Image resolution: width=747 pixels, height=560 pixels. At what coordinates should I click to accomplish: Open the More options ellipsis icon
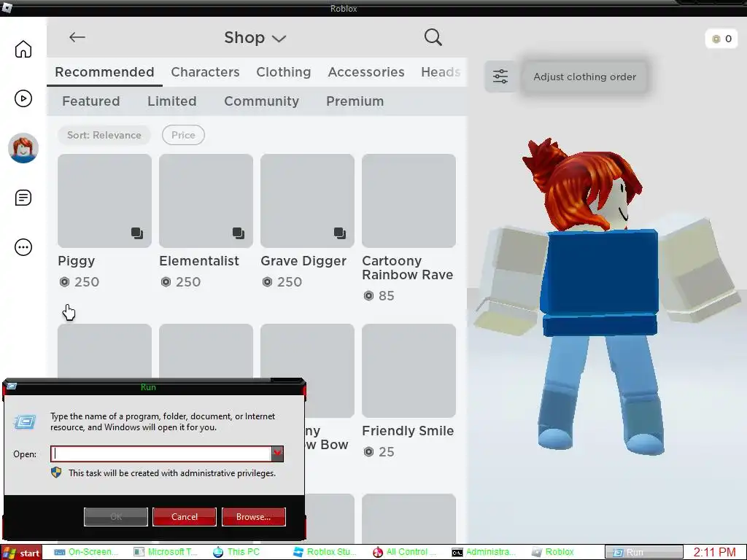pos(23,247)
